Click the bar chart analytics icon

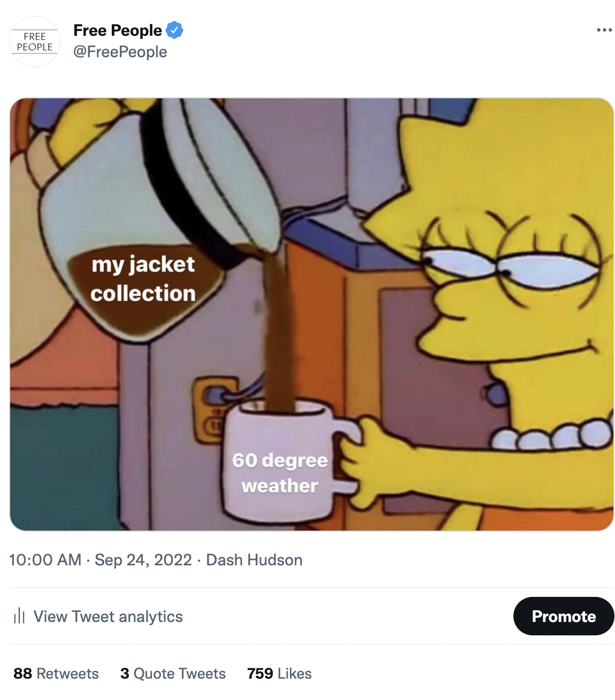pyautogui.click(x=19, y=616)
